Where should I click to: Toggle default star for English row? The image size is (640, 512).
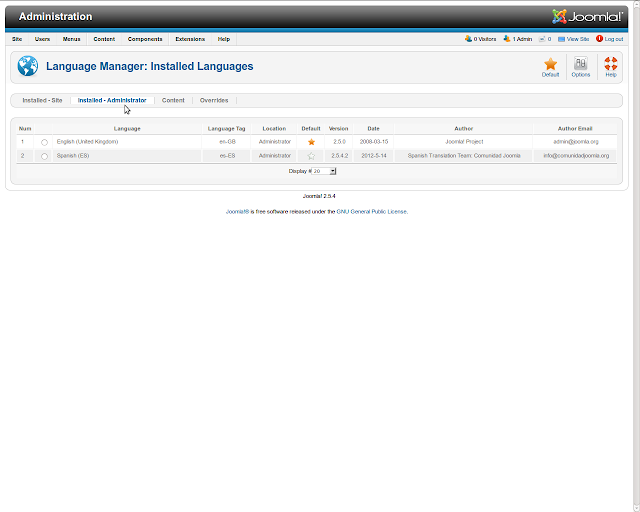311,142
